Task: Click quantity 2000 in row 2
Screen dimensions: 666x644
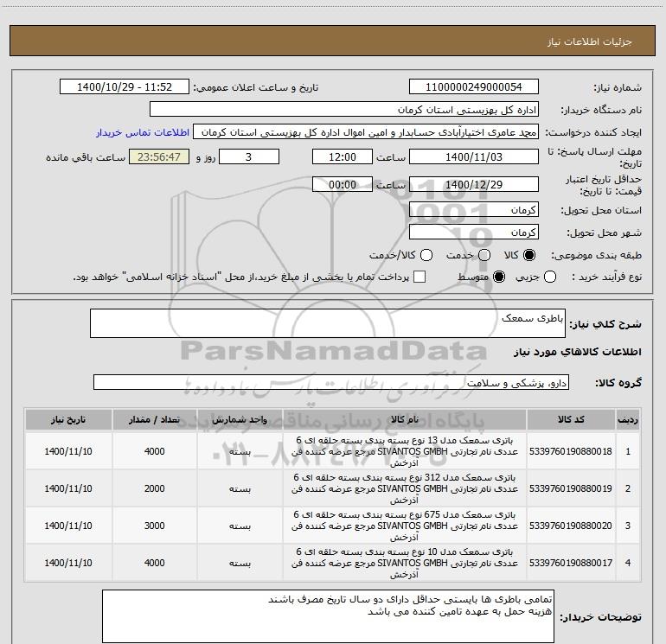Action: coord(154,488)
